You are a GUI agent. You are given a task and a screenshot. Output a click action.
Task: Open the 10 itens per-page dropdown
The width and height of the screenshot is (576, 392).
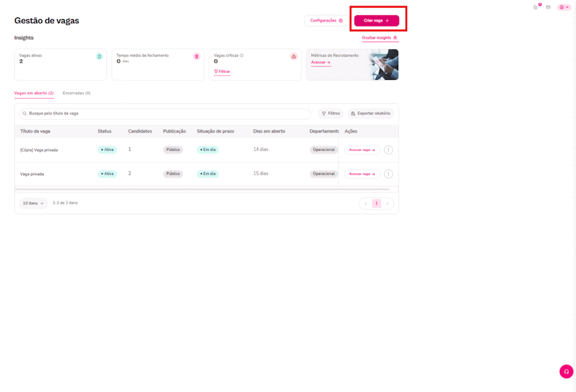tap(33, 203)
